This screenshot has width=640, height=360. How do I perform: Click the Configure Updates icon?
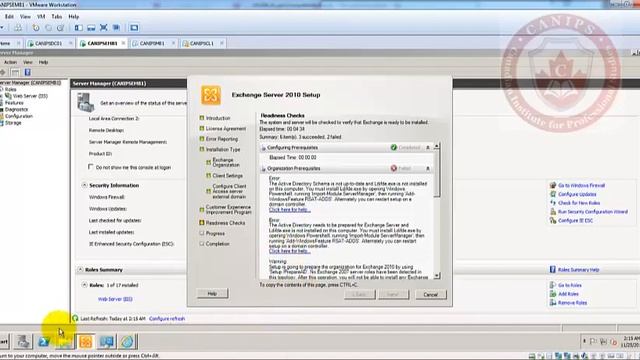[x=553, y=194]
